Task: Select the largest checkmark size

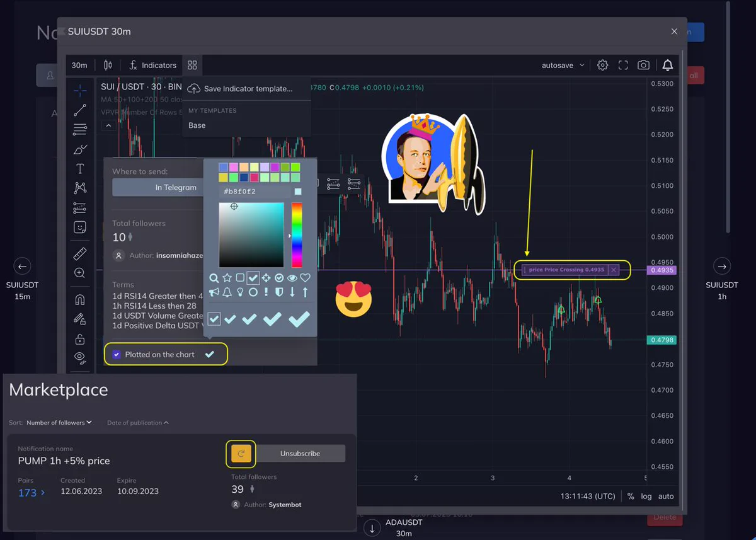Action: tap(299, 319)
